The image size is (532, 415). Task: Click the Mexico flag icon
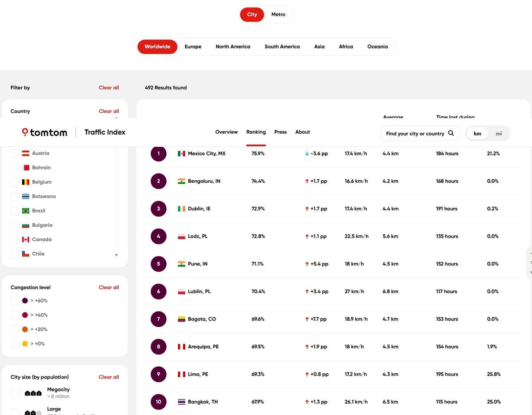pyautogui.click(x=181, y=154)
